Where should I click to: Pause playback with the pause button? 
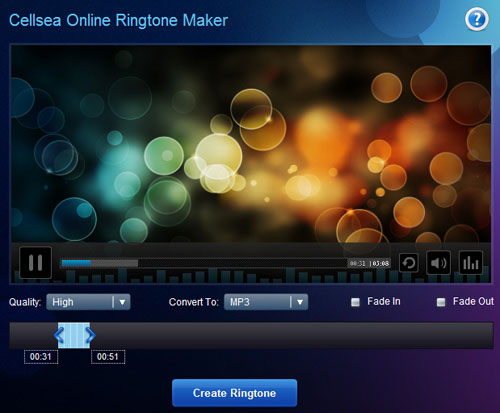[35, 263]
